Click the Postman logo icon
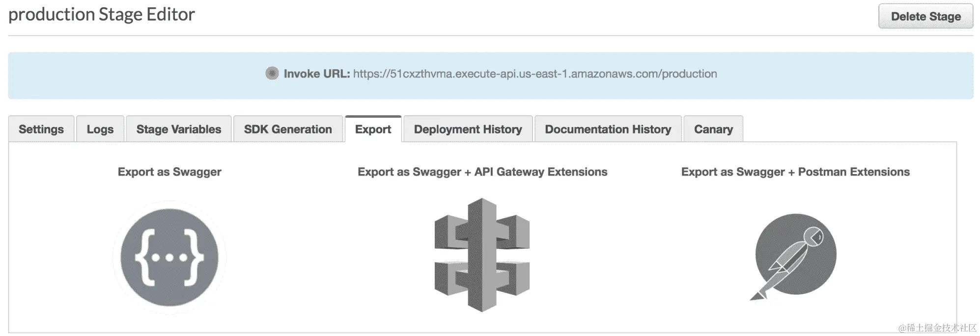 coord(793,256)
